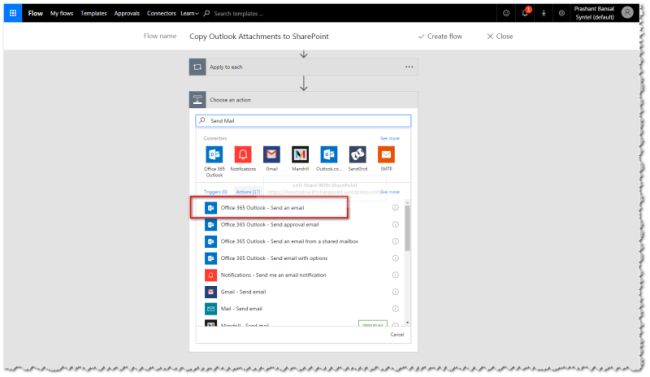The image size is (650, 377).
Task: Click the Flow home label
Action: pyautogui.click(x=35, y=13)
